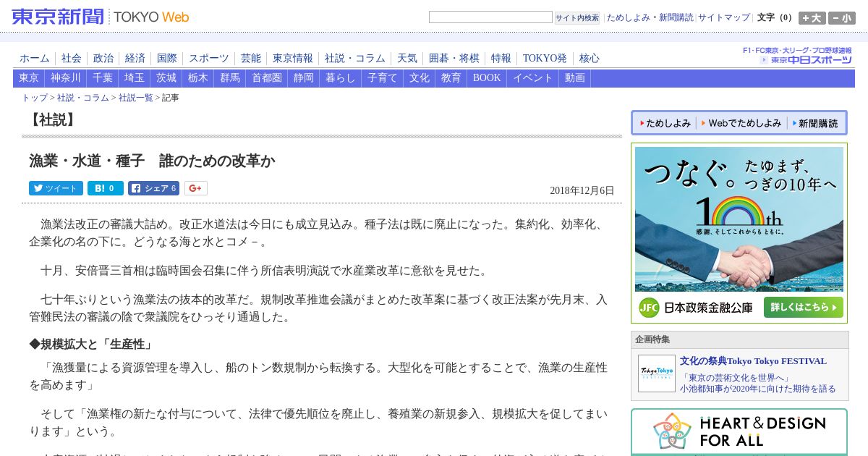Click the subheading ◆規模拡大と「生産性」
Screen dimensions: 868x456
click(91, 345)
